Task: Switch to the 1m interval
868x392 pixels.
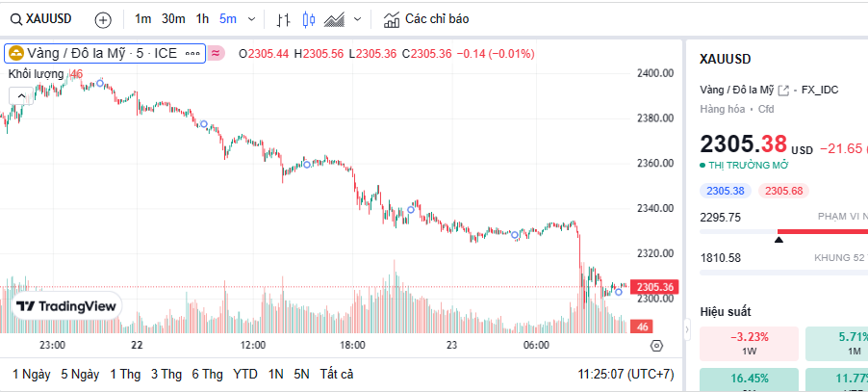Action: point(142,19)
